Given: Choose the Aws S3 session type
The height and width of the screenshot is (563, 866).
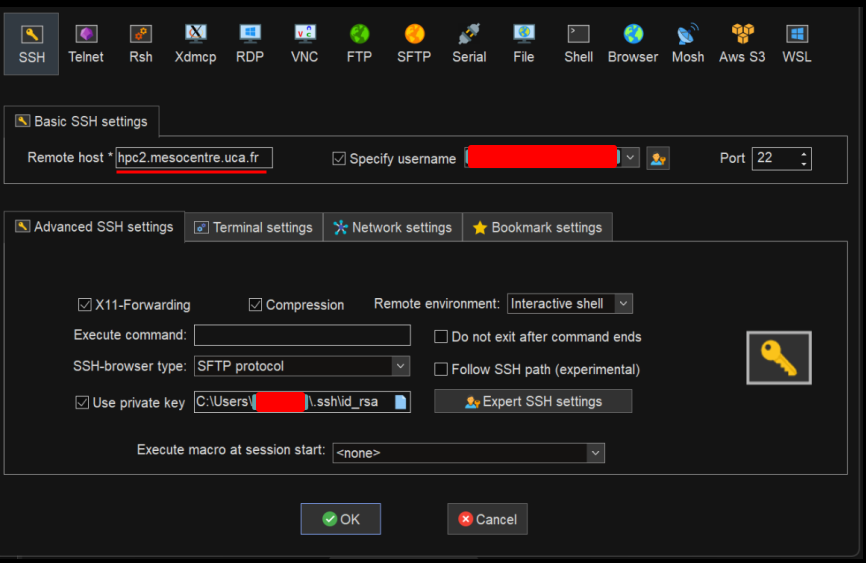Looking at the screenshot, I should (x=742, y=44).
